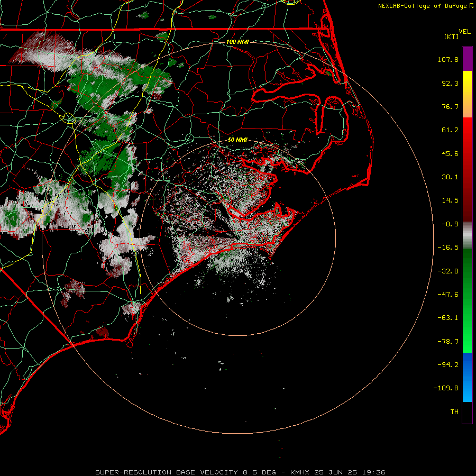This screenshot has width=476, height=476.
Task: Click the 14.5 scale value
Action: pyautogui.click(x=450, y=200)
